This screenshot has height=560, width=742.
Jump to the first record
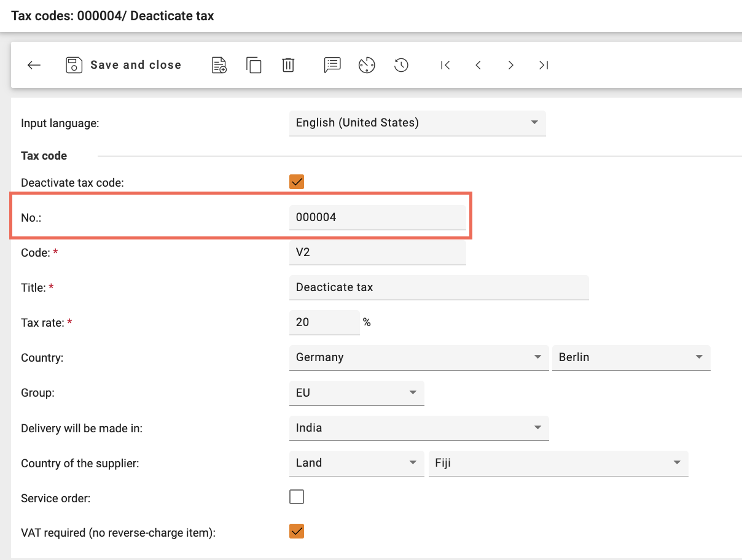pos(445,65)
